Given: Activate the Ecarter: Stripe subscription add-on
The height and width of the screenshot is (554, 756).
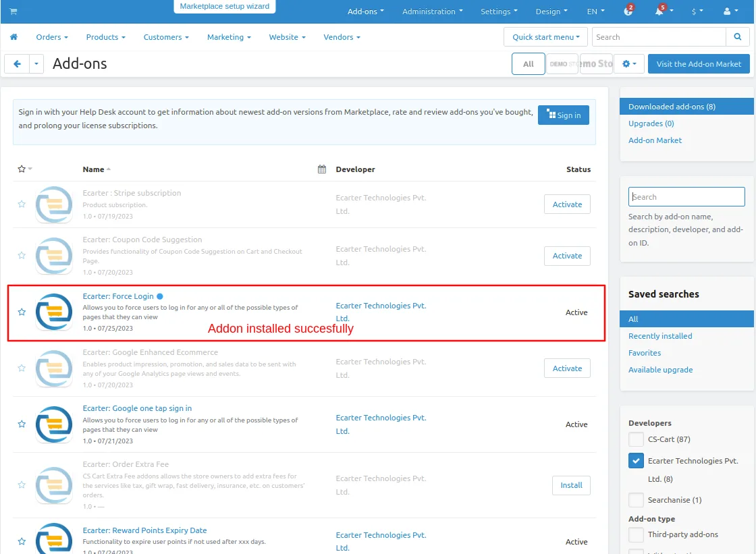Looking at the screenshot, I should point(567,204).
